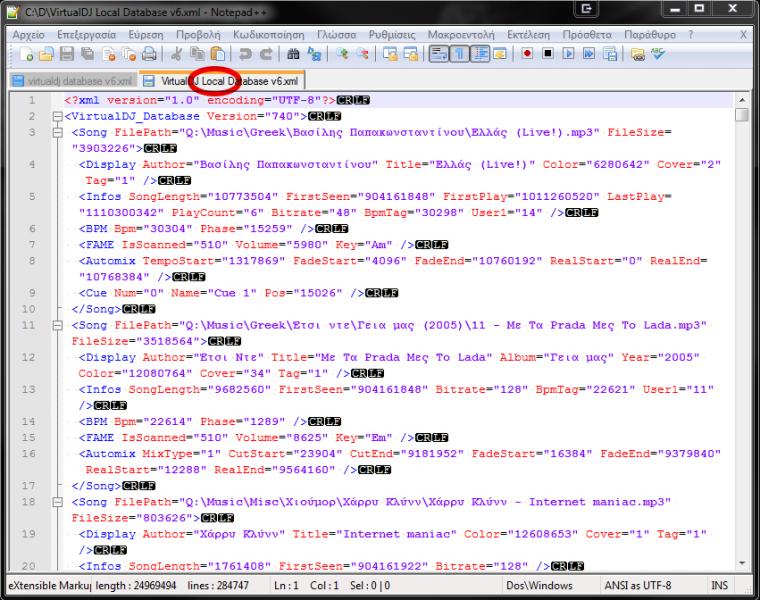Click INS indicator in status bar

coord(719,585)
